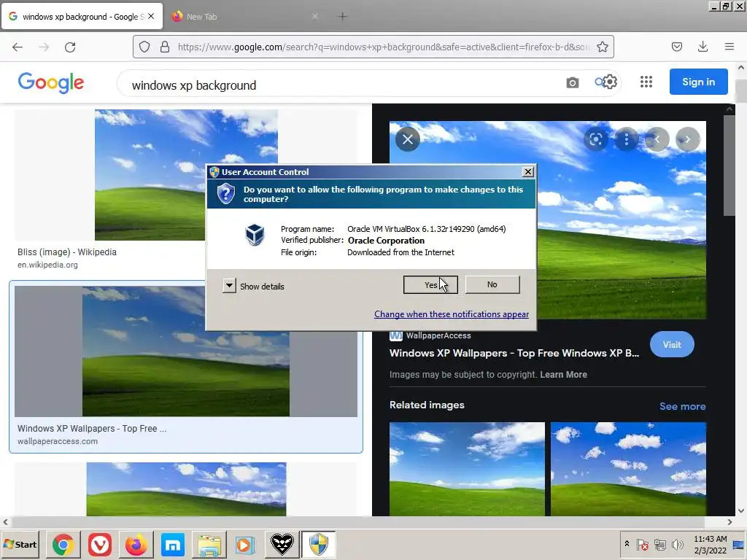Open Action Center flag icon
The width and height of the screenshot is (747, 560).
click(642, 544)
